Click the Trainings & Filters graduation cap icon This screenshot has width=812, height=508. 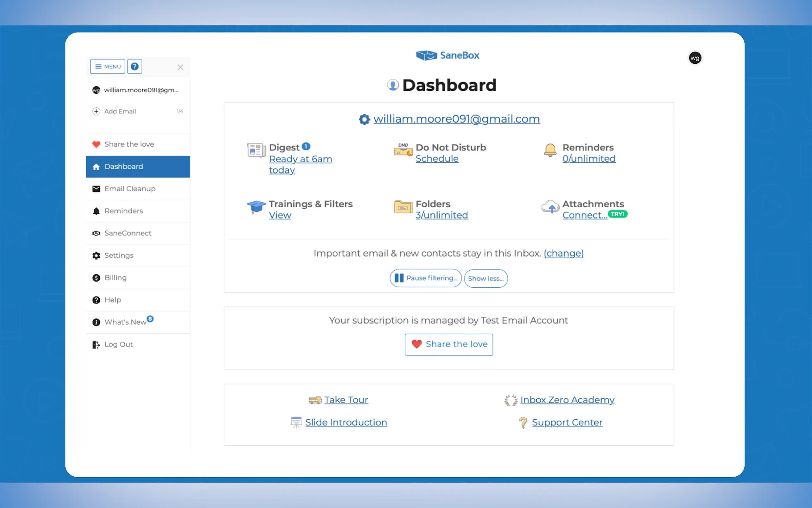(x=256, y=207)
